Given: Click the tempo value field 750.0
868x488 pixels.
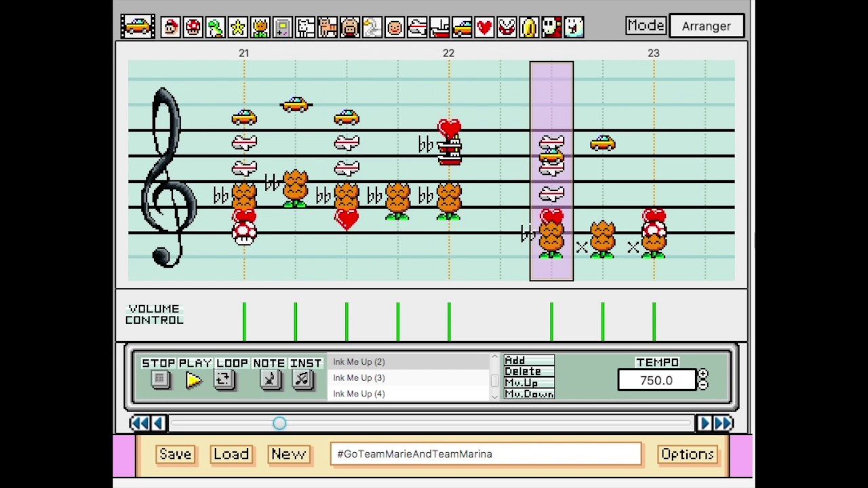Looking at the screenshot, I should [x=656, y=380].
